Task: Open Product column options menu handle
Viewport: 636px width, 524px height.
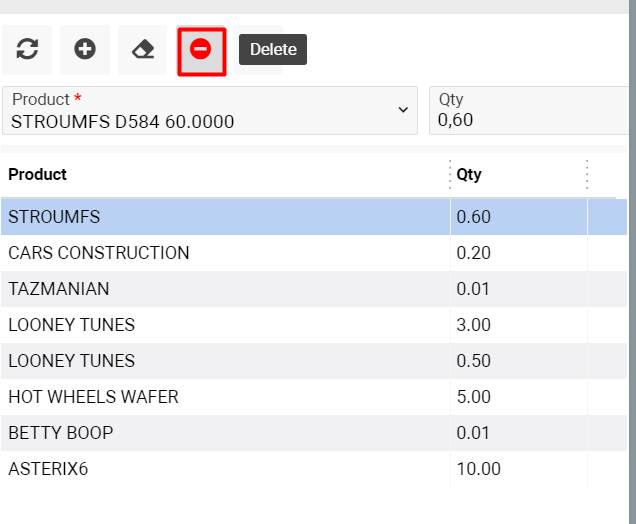Action: tap(448, 174)
